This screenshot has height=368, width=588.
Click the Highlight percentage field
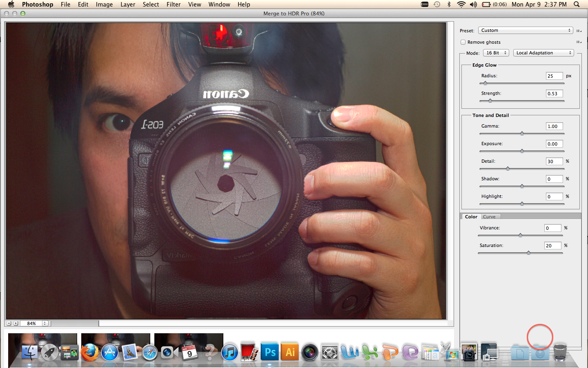pos(554,197)
